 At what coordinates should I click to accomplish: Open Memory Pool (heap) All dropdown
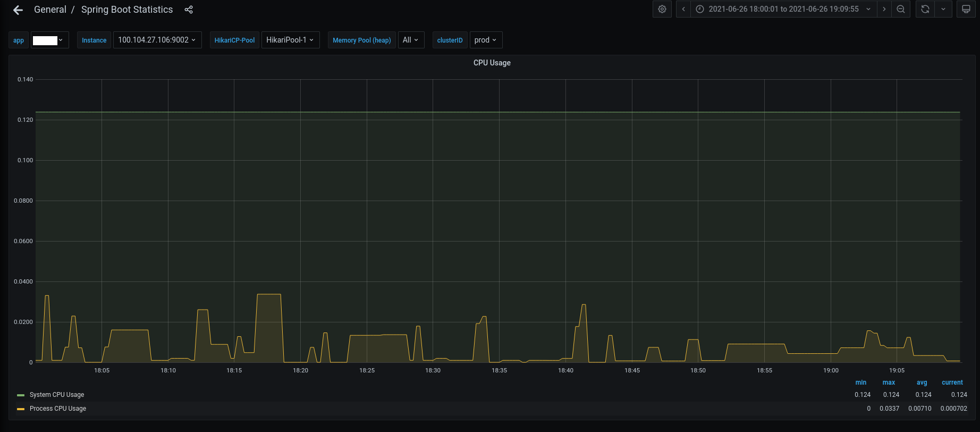coord(411,40)
